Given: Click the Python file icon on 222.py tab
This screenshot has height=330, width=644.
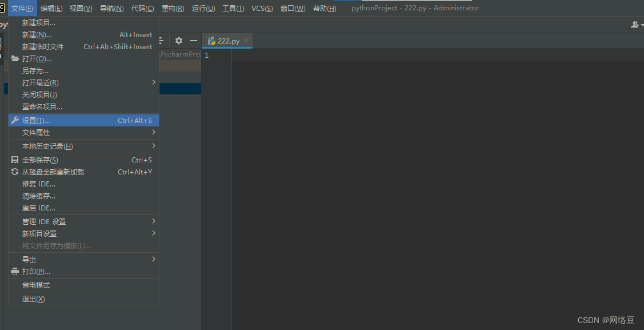Looking at the screenshot, I should [x=212, y=41].
